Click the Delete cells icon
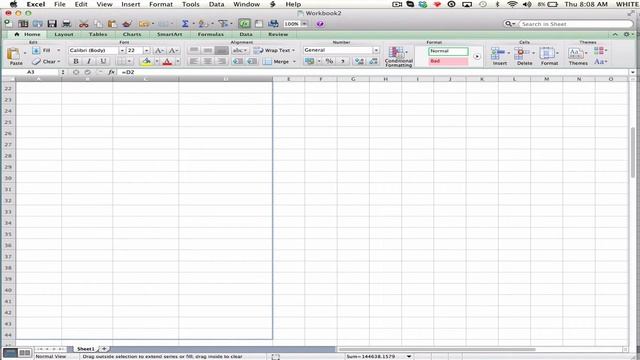The height and width of the screenshot is (360, 640). coord(522,53)
